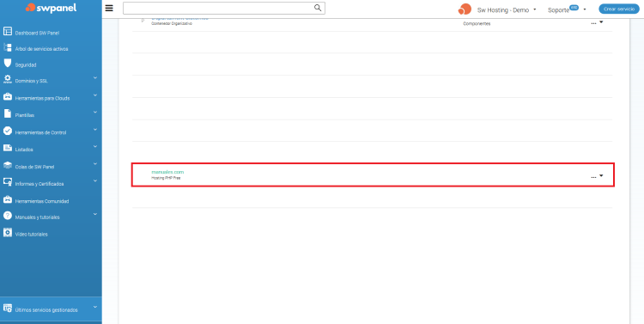Expand the Plantillas chevron
The width and height of the screenshot is (644, 324).
coord(94,112)
